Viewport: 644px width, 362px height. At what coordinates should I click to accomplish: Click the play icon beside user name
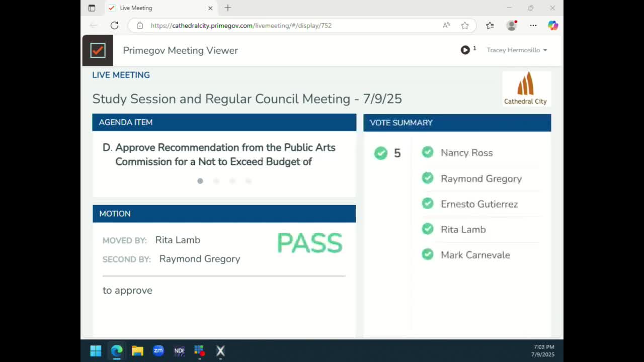[x=465, y=50]
